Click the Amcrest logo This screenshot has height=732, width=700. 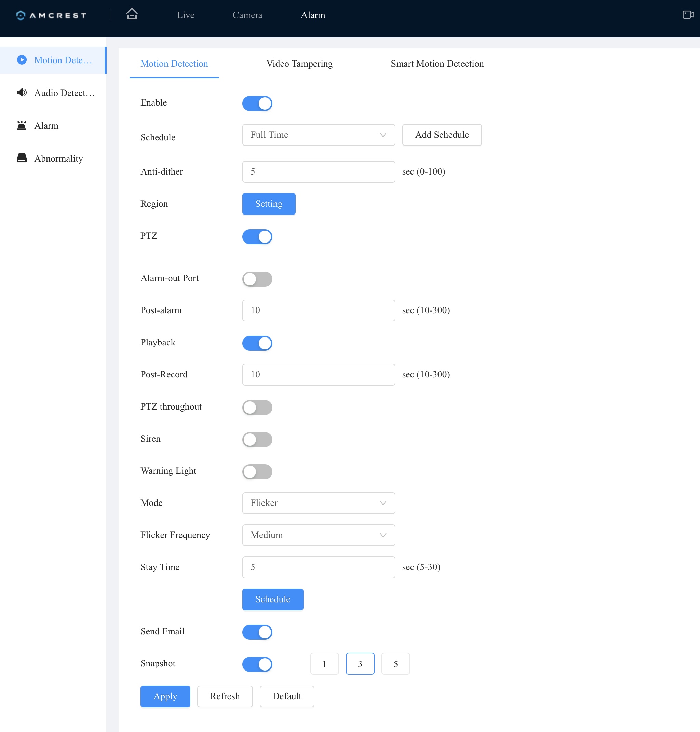pyautogui.click(x=52, y=15)
